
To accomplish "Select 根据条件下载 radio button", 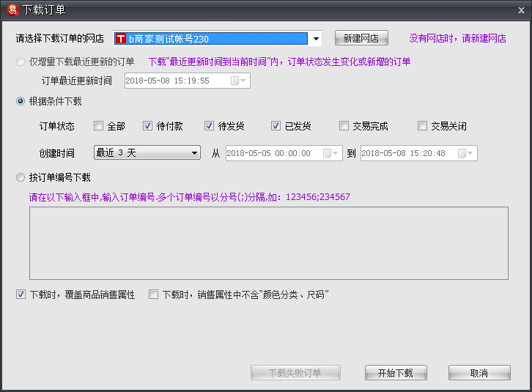I will tap(21, 101).
